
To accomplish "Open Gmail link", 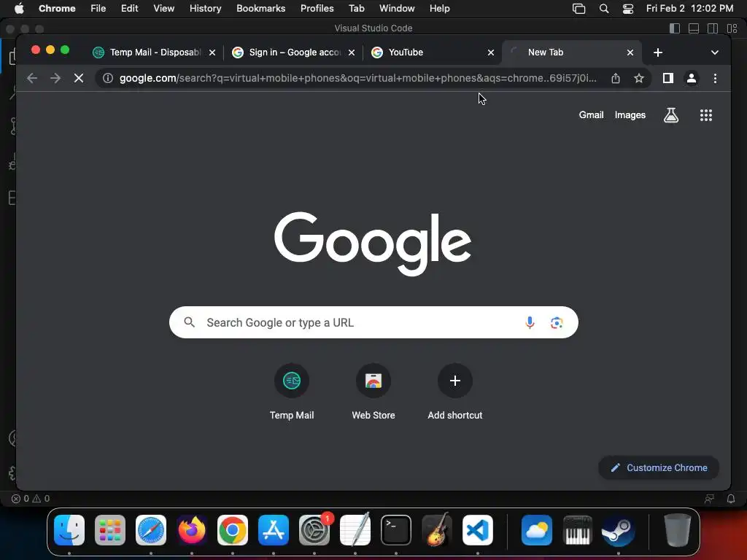I will 591,114.
